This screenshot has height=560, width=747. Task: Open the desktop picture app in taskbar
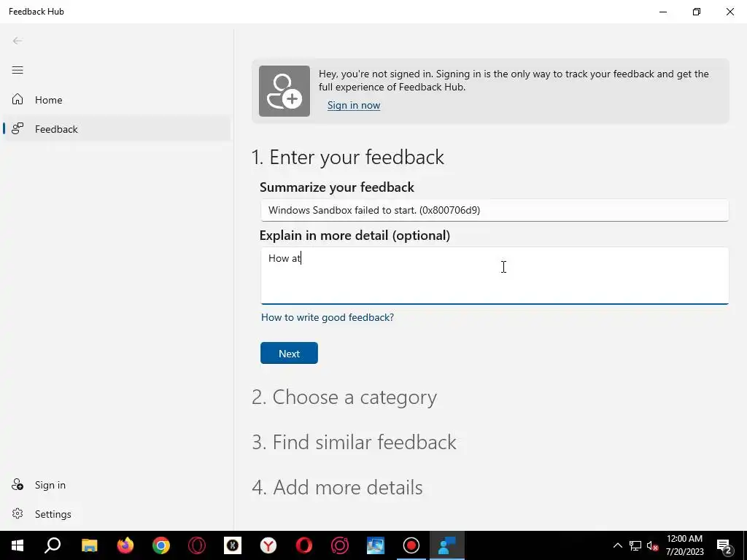(376, 545)
